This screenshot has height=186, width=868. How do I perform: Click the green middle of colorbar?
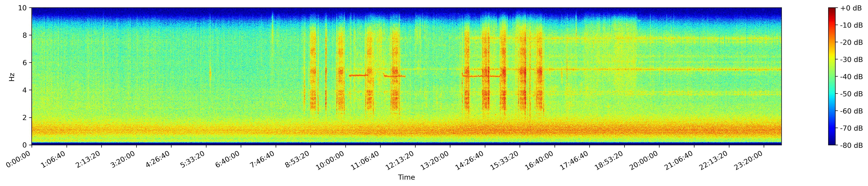click(x=832, y=77)
